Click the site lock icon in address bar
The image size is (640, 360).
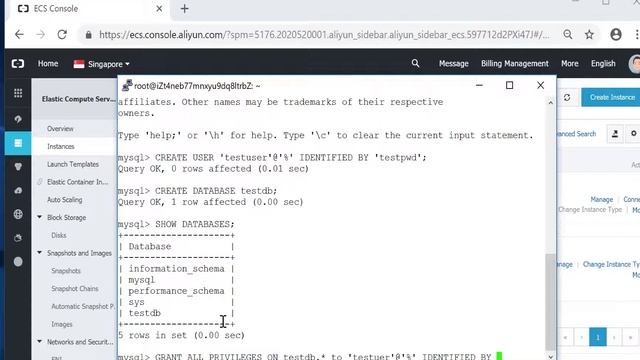tap(89, 35)
